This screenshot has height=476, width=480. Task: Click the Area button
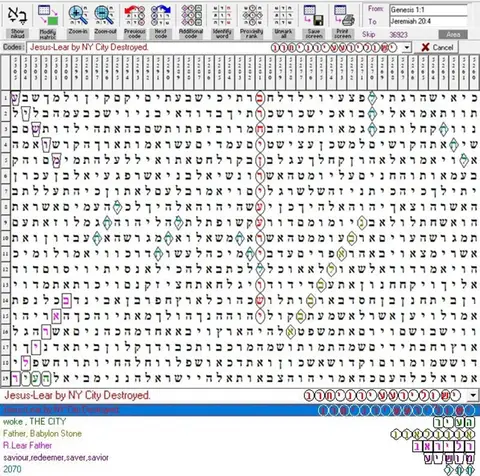click(453, 34)
